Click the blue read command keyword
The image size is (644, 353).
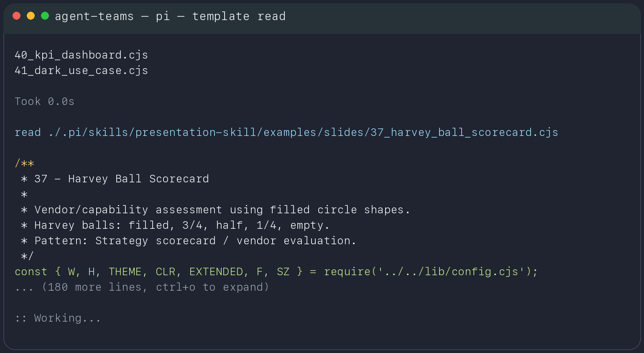[x=28, y=132]
